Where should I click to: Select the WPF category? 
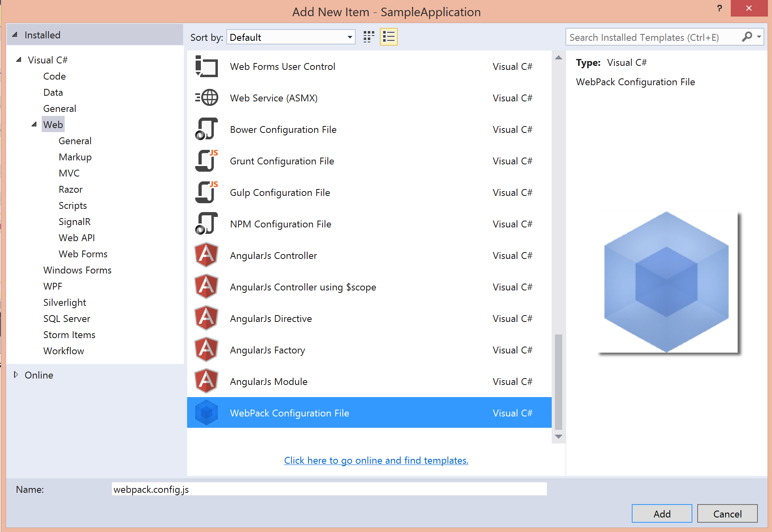(x=53, y=286)
